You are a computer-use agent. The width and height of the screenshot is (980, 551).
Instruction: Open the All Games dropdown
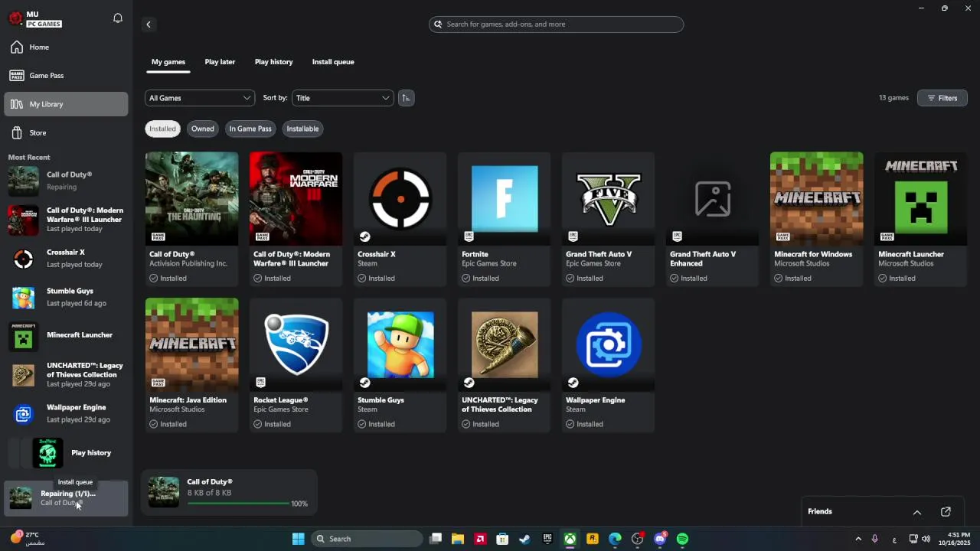tap(200, 98)
